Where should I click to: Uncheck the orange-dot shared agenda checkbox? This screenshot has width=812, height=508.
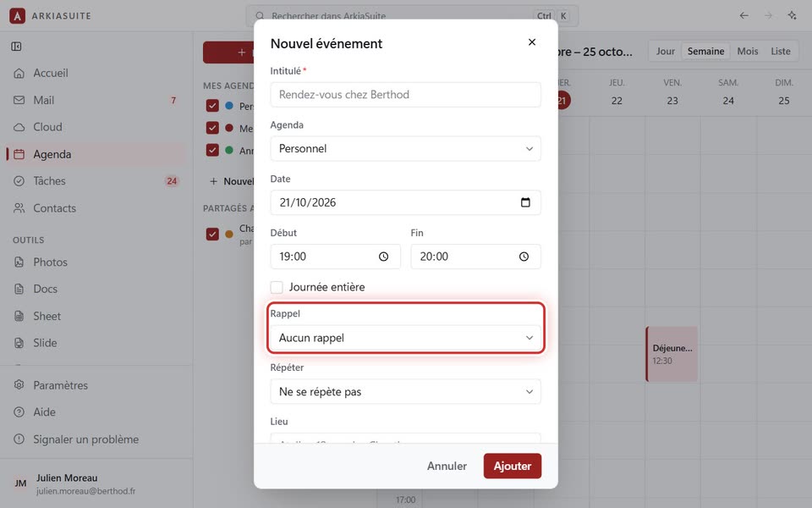(x=212, y=234)
